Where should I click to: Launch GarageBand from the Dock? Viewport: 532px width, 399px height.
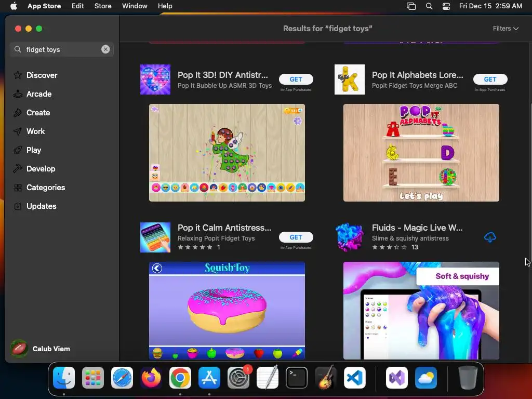pos(326,378)
